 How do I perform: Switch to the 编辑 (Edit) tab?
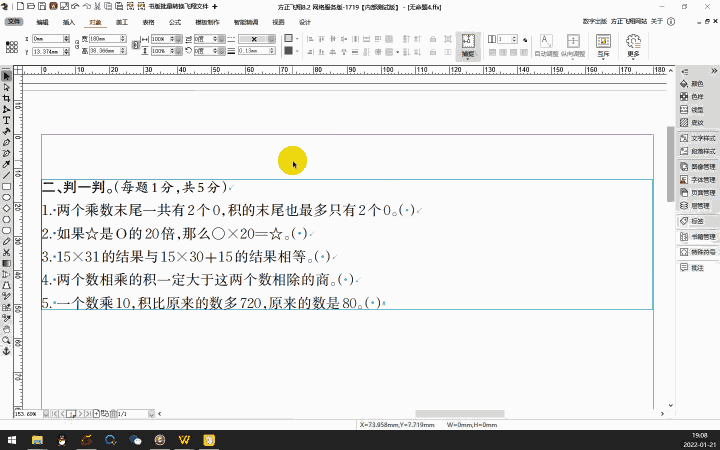coord(42,22)
